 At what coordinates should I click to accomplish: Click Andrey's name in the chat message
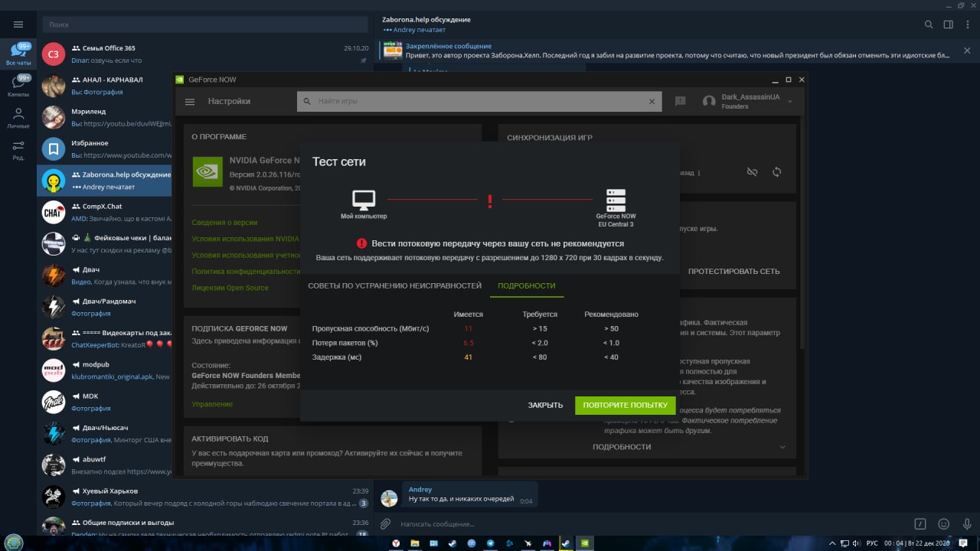[x=420, y=490]
